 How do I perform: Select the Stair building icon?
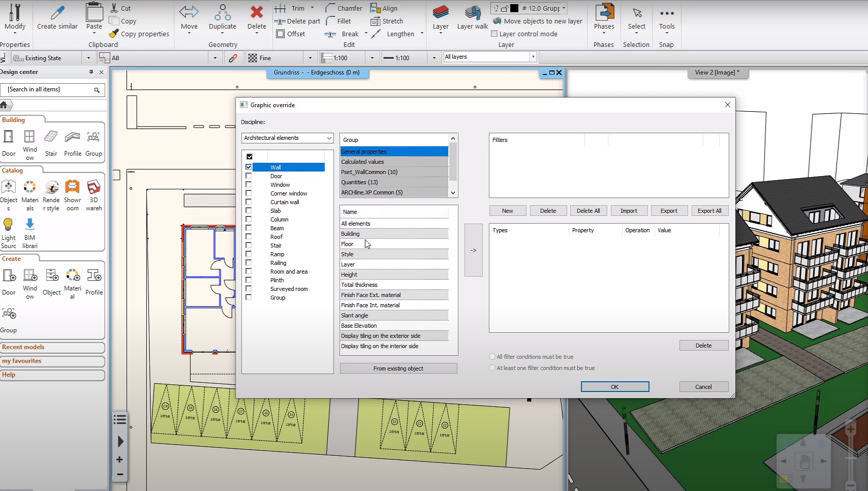pyautogui.click(x=51, y=137)
